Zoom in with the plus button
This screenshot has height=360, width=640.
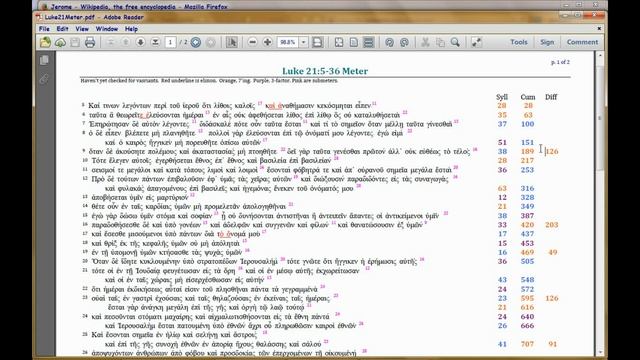[x=267, y=42]
